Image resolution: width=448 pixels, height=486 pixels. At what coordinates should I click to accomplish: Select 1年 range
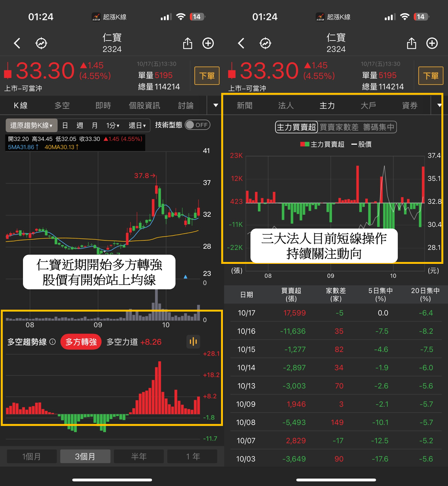[192, 456]
